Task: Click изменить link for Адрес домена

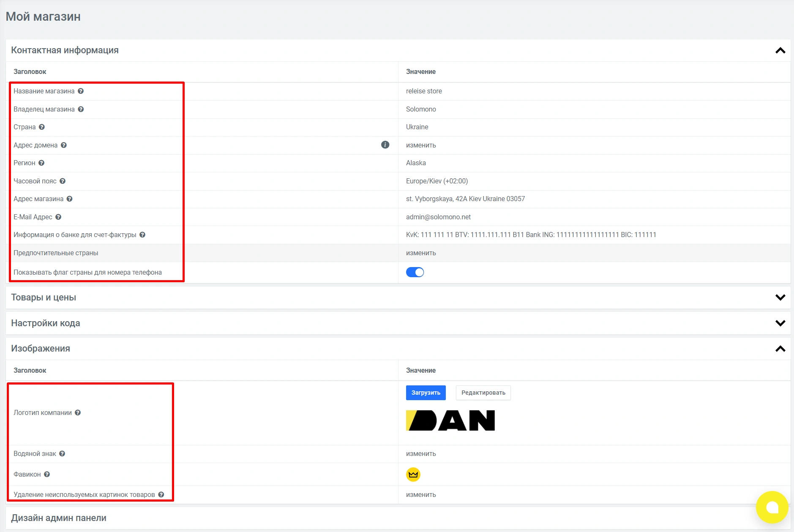Action: [421, 145]
